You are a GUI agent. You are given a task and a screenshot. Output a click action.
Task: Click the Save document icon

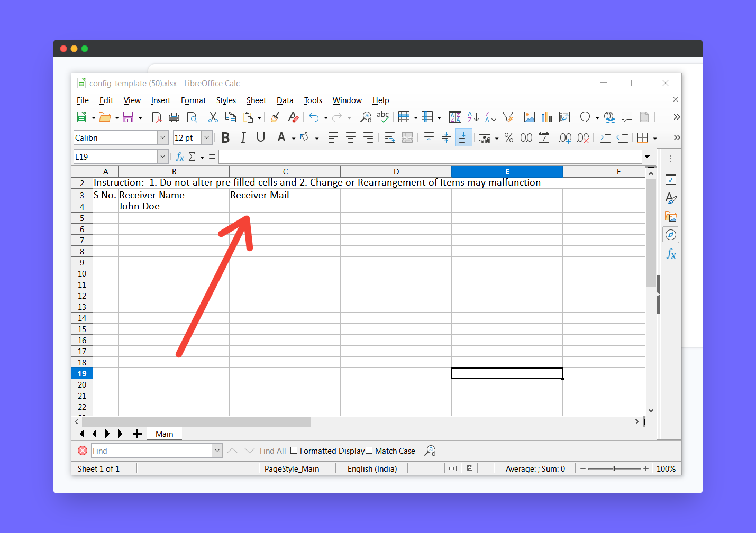128,117
